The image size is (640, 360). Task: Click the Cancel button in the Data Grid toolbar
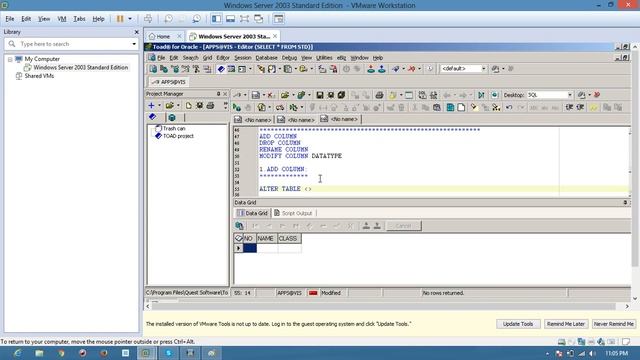coord(403,226)
